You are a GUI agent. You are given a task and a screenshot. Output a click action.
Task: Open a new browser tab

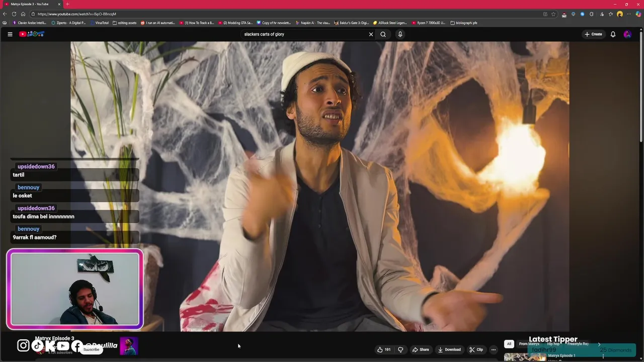(x=67, y=4)
